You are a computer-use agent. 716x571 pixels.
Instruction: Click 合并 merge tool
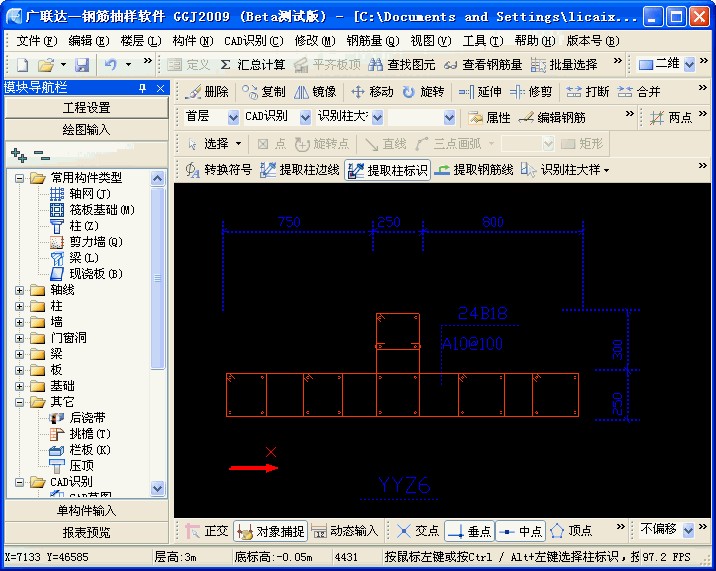639,92
